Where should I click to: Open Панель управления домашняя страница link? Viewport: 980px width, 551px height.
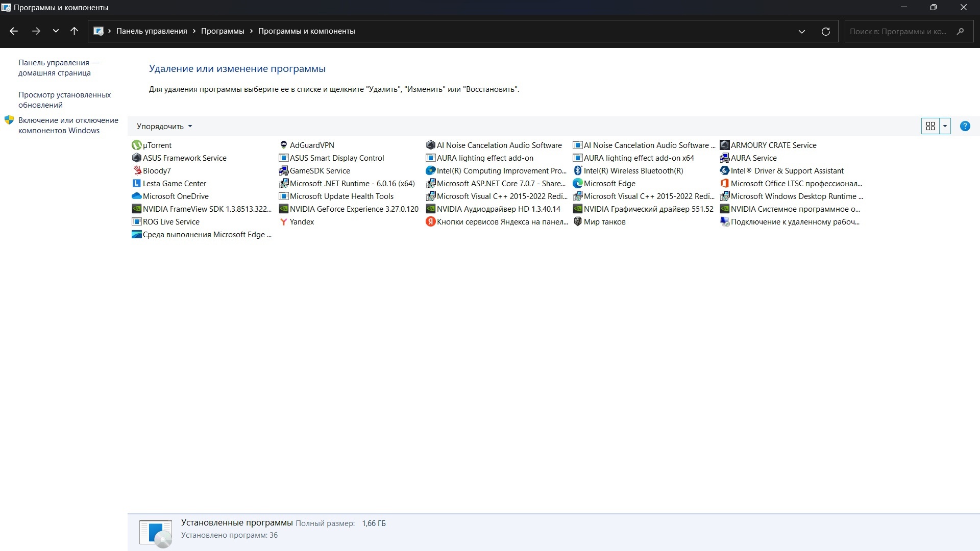pos(59,68)
